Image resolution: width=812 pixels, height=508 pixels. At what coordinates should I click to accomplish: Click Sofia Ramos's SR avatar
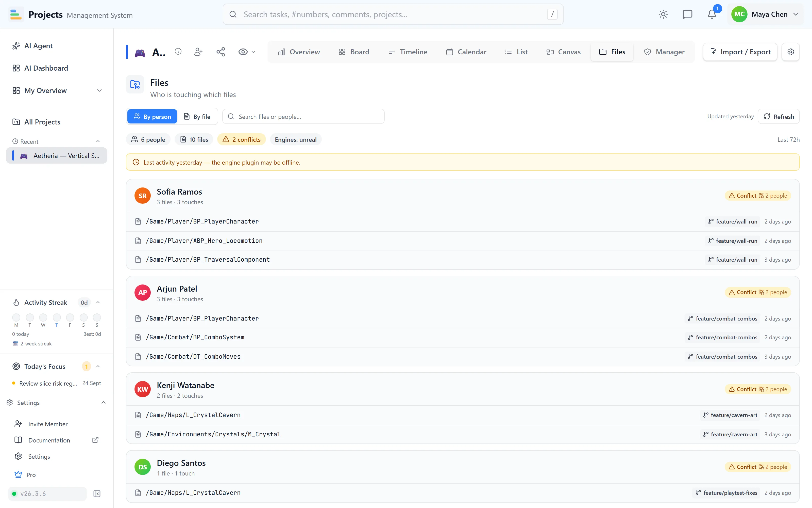(x=143, y=196)
